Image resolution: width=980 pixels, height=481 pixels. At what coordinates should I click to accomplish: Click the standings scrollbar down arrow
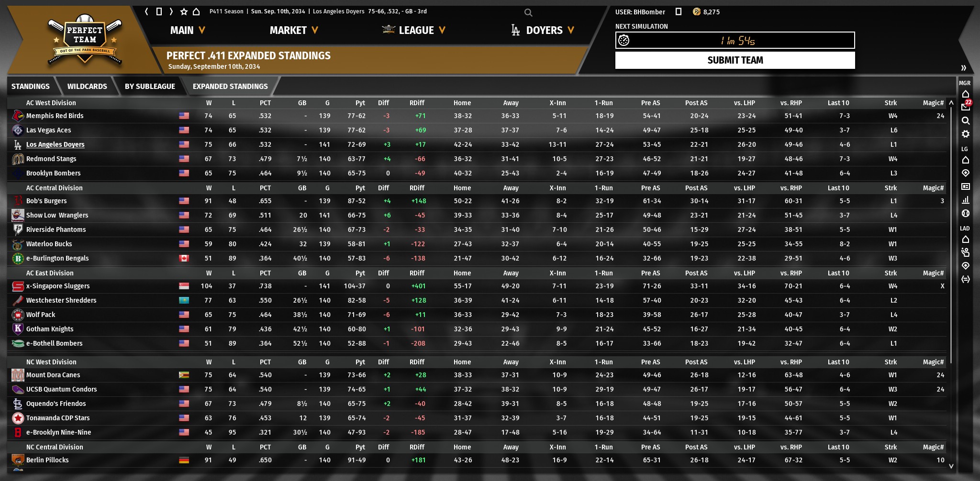[951, 466]
